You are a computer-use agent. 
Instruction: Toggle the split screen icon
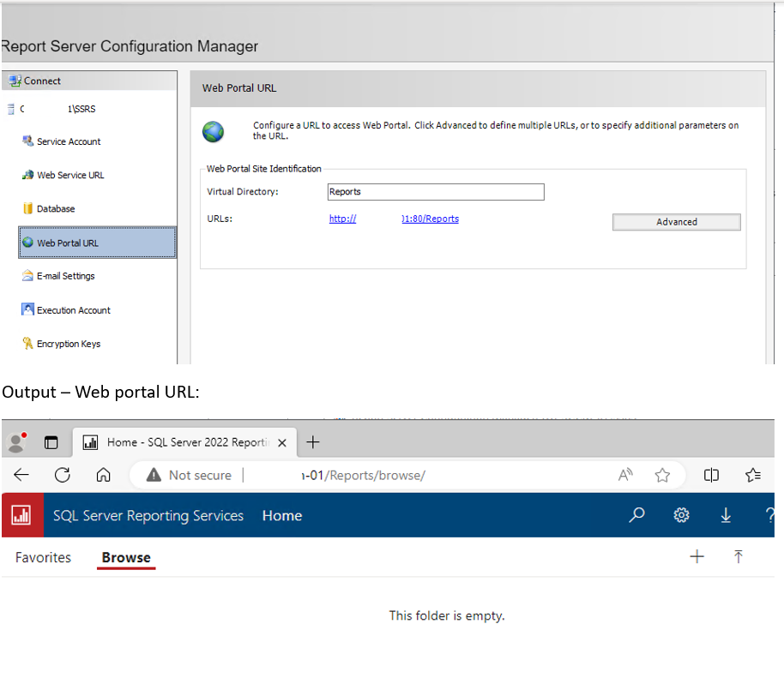point(711,475)
